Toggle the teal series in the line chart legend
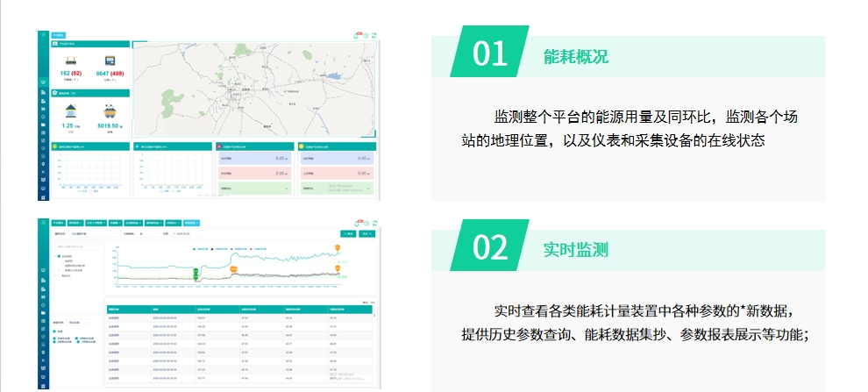The width and height of the screenshot is (868, 392). [x=195, y=249]
